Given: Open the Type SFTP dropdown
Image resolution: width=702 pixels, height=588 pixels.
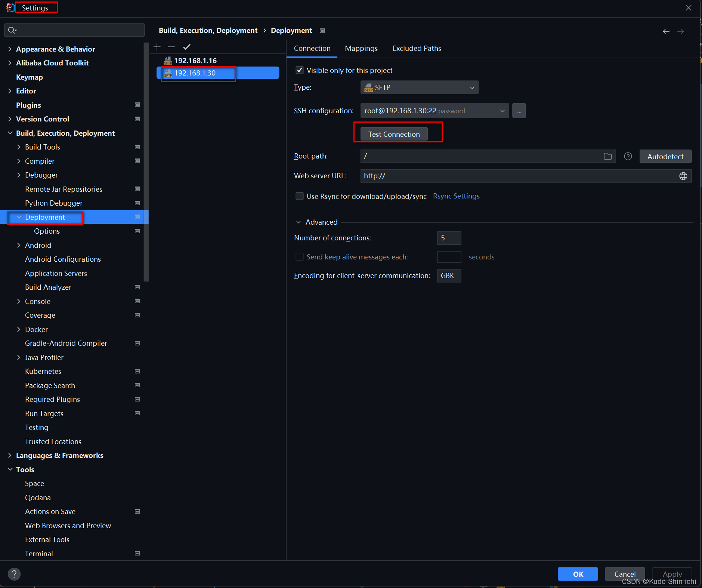Looking at the screenshot, I should (x=419, y=87).
